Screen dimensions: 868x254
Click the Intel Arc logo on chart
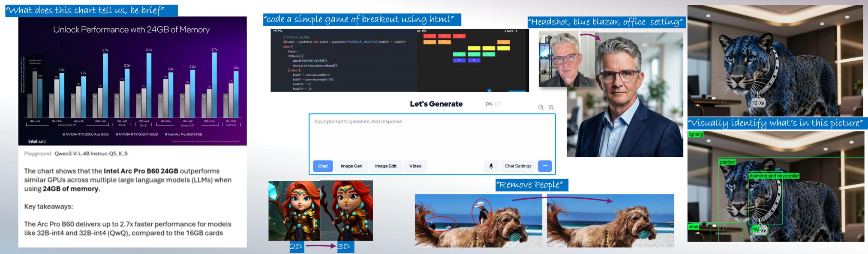coord(37,141)
